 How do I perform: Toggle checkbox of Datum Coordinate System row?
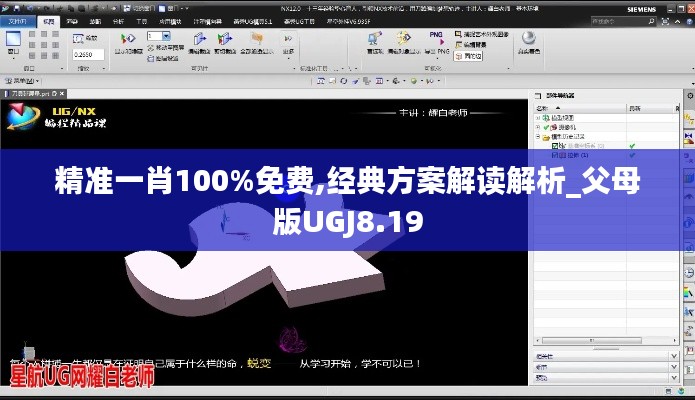click(x=554, y=145)
